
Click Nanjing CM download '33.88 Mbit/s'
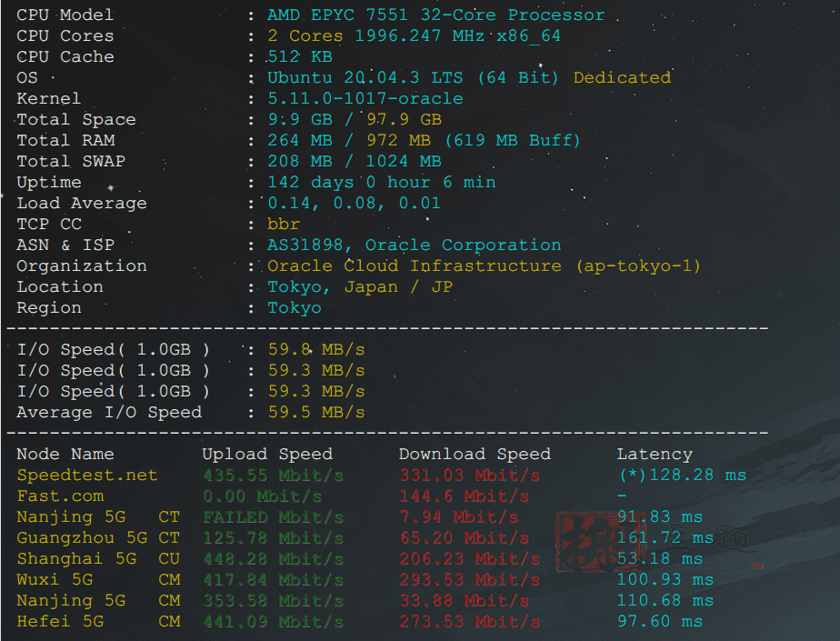(464, 600)
